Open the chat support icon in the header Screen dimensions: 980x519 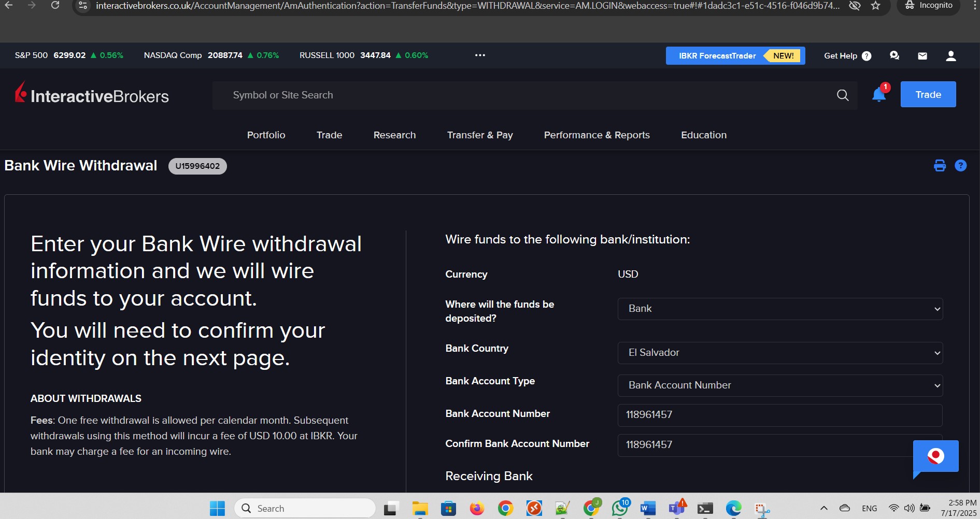coord(894,55)
